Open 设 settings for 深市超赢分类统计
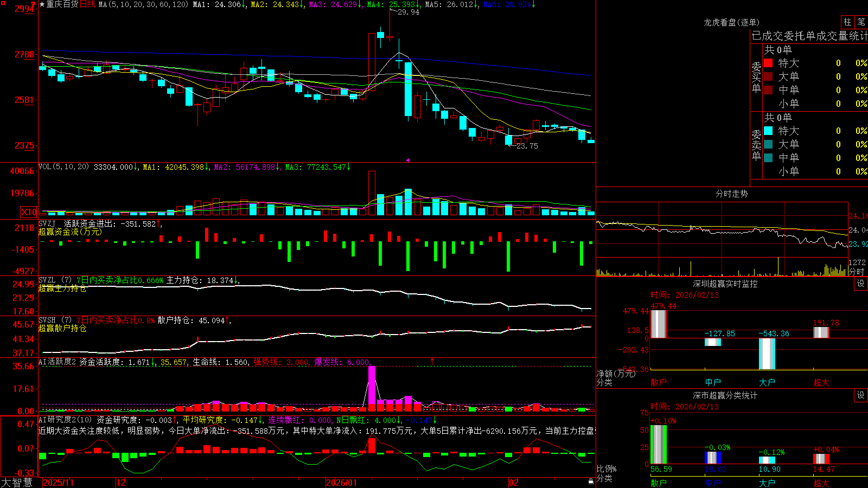The image size is (868, 488). (x=861, y=395)
